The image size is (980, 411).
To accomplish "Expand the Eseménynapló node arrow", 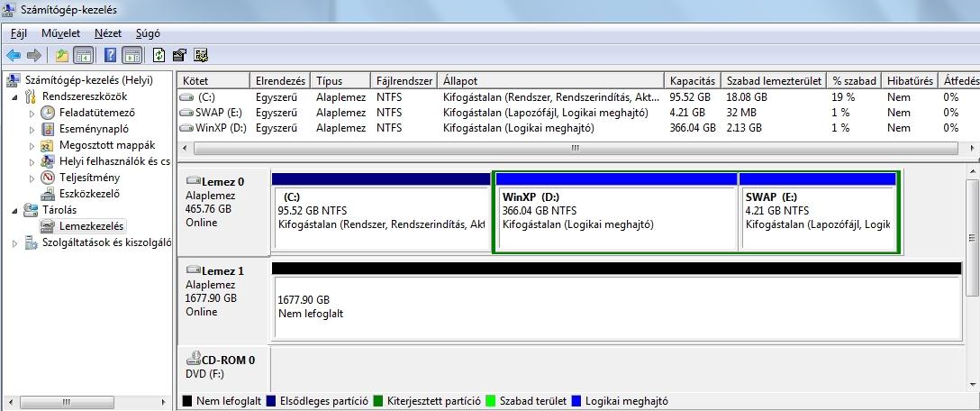I will click(32, 130).
